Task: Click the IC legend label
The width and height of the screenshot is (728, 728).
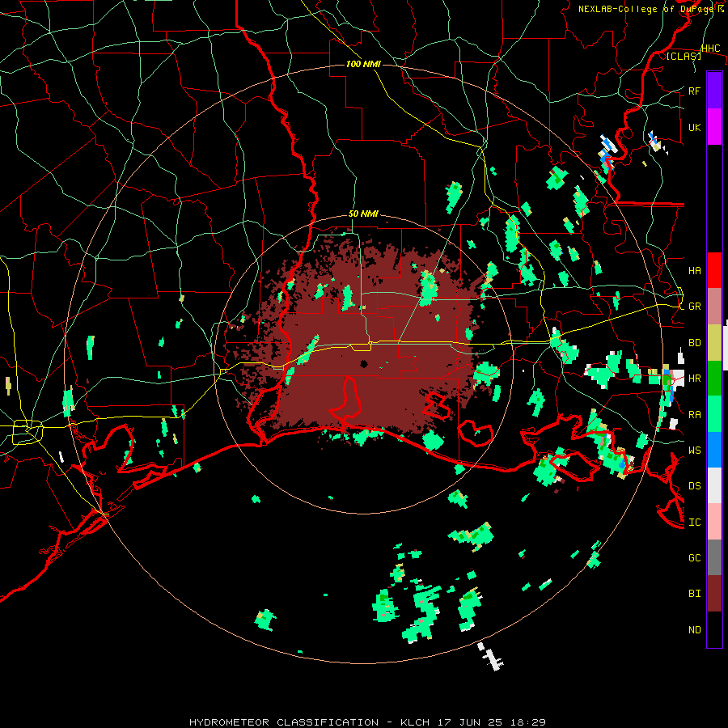Action: [x=694, y=523]
